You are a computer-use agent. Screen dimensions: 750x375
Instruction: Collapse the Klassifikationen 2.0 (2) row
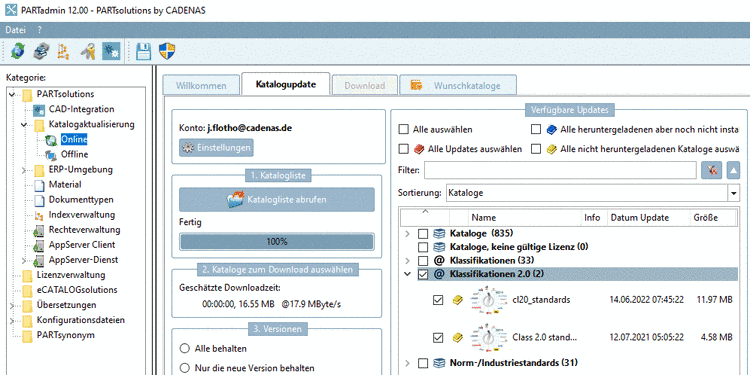(x=407, y=275)
